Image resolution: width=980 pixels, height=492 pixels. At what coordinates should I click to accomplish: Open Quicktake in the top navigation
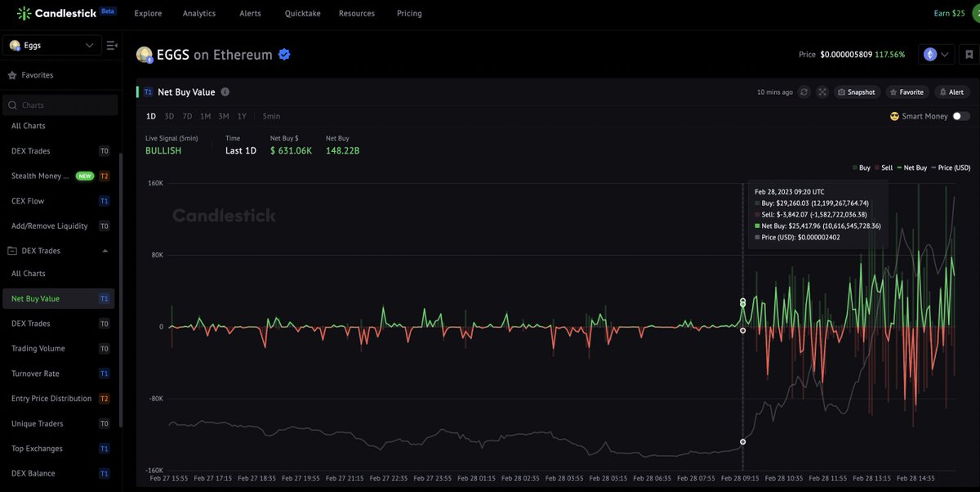(302, 13)
